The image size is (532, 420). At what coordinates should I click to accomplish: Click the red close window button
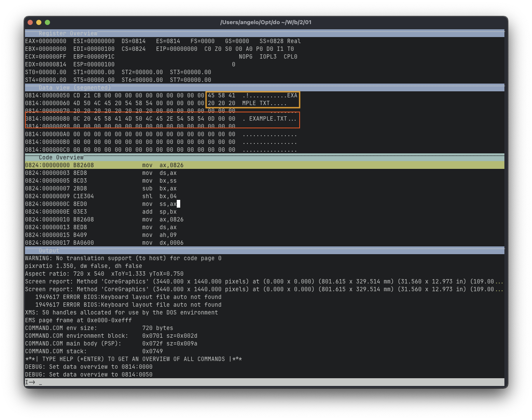pyautogui.click(x=30, y=22)
